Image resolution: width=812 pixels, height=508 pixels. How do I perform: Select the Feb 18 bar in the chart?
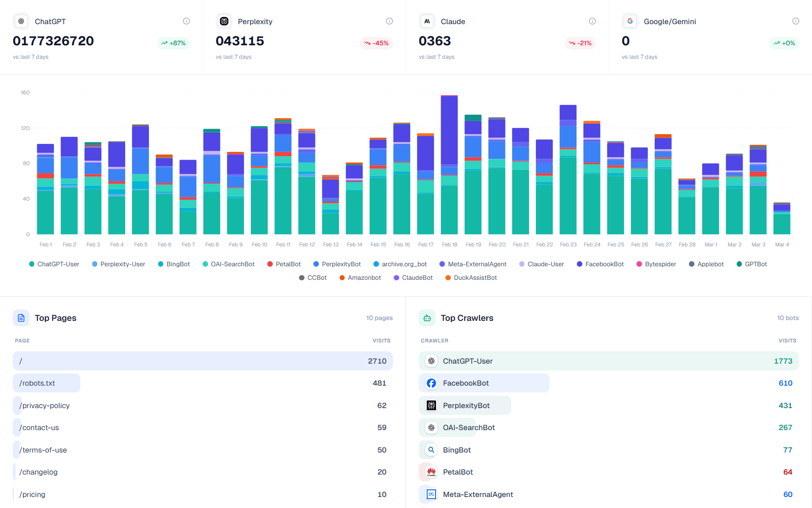click(449, 169)
